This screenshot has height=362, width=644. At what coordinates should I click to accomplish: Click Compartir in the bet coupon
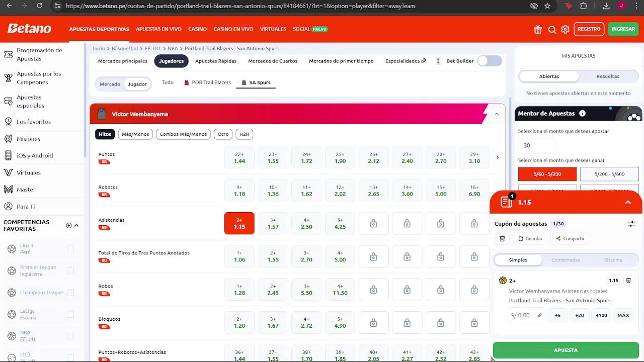pos(570,239)
